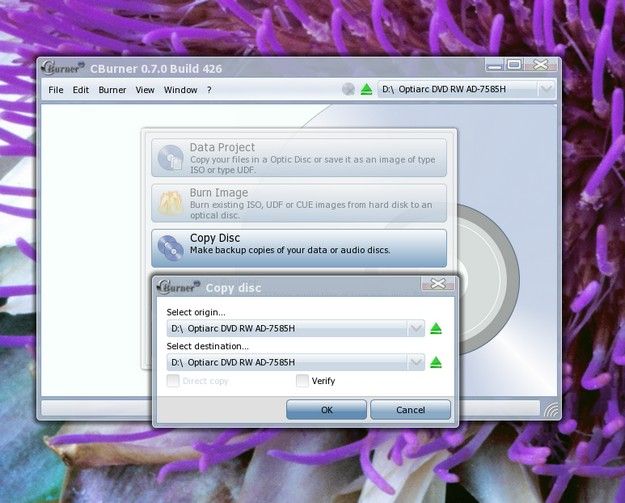Toggle the Direct copy checkbox
This screenshot has height=503, width=625.
click(x=173, y=381)
